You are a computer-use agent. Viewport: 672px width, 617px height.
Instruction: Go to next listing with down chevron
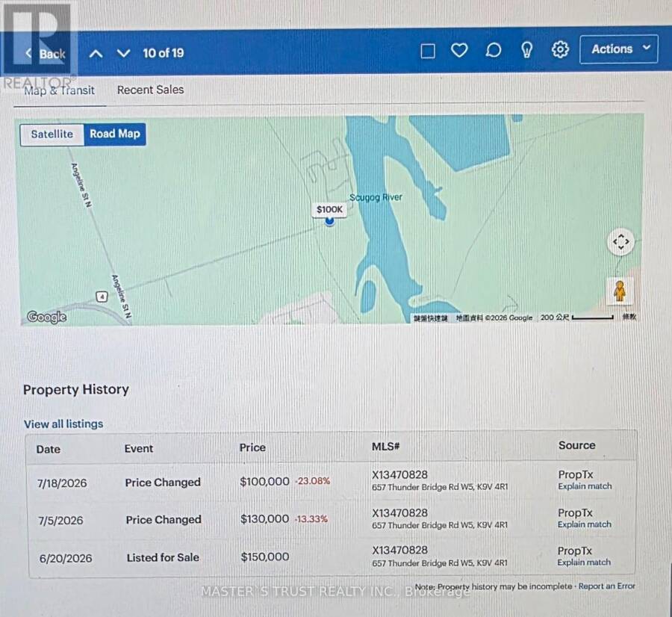pos(123,54)
